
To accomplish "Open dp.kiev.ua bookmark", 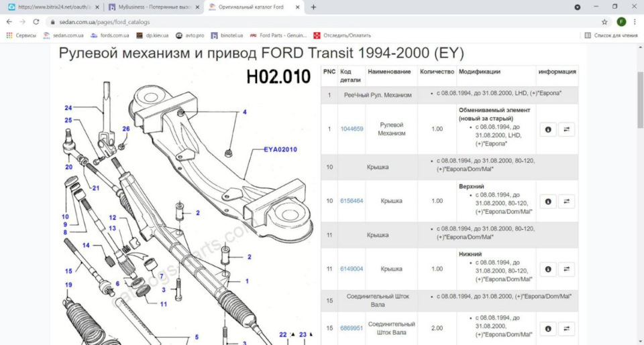I will [152, 36].
